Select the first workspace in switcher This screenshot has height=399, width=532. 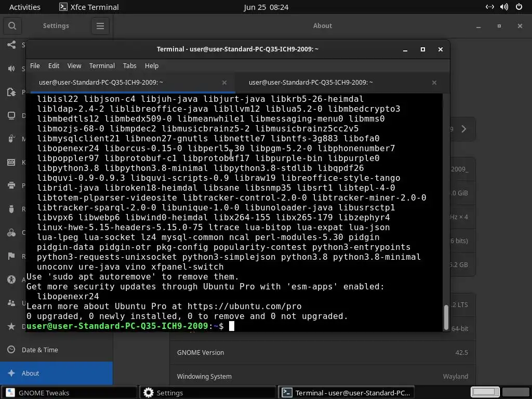[x=485, y=392]
